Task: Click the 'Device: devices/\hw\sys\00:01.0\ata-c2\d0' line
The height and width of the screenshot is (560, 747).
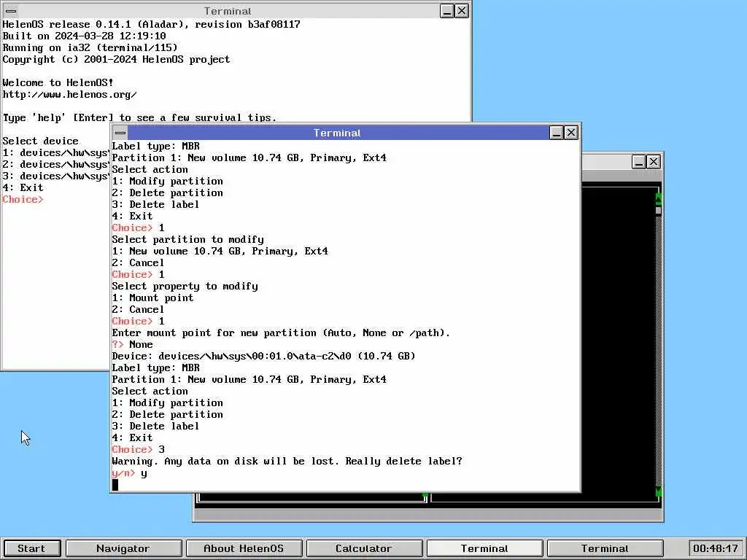Action: coord(263,356)
